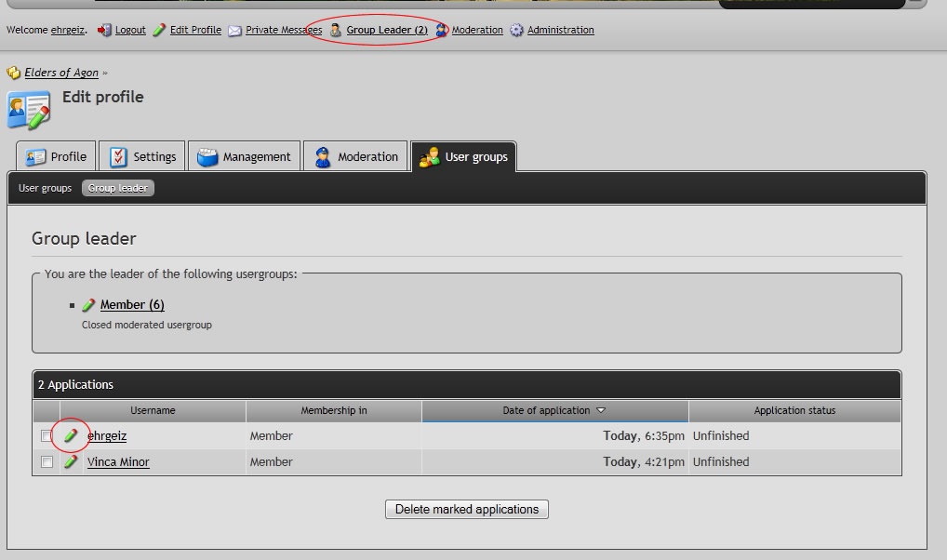Select the User groups sub-tab

(x=45, y=188)
